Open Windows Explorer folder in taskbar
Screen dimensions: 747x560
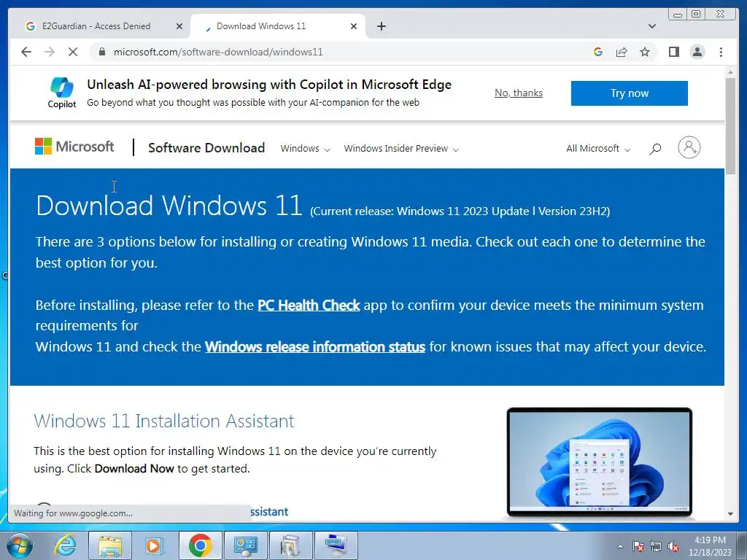point(109,545)
